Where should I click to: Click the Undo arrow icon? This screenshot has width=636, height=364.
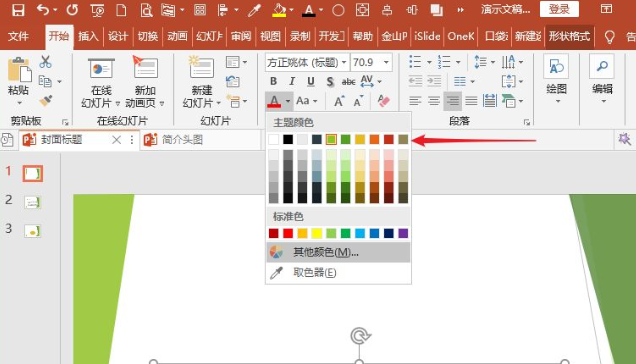pyautogui.click(x=43, y=9)
